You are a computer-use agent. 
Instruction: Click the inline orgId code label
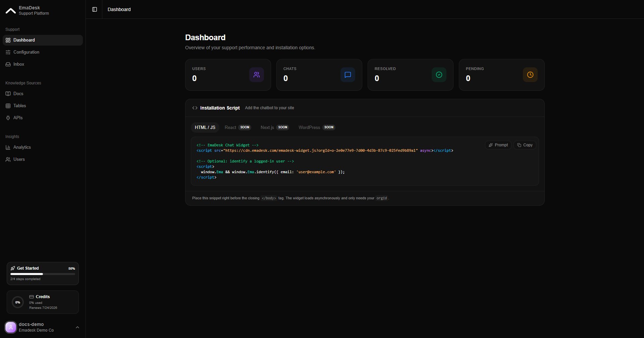[x=382, y=198]
